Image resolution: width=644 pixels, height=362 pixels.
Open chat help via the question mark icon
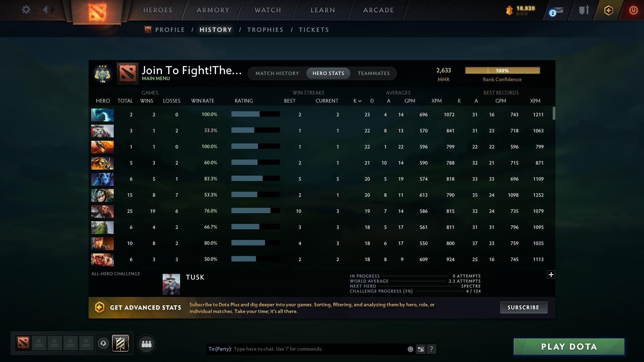tap(432, 349)
